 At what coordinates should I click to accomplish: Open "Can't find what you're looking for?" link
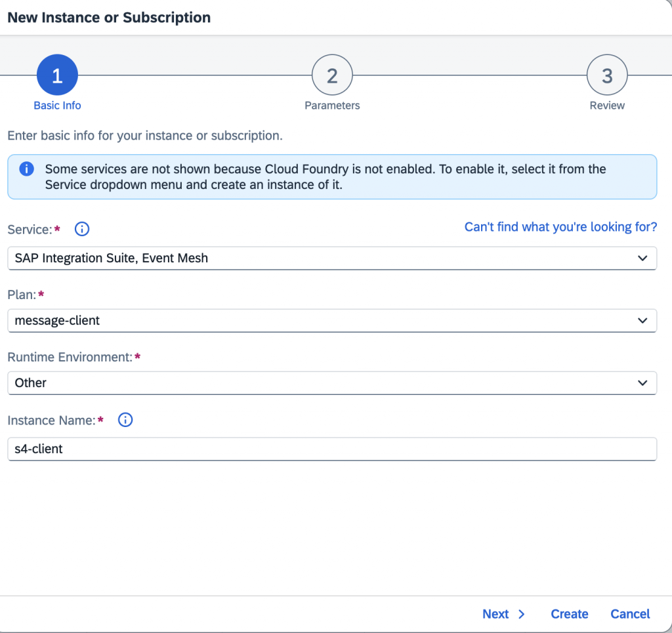point(560,226)
